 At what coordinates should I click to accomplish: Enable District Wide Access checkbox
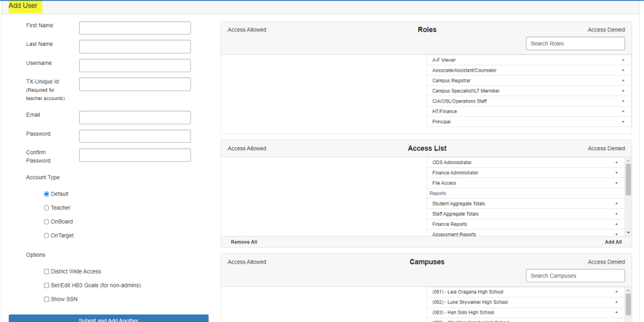(x=47, y=272)
